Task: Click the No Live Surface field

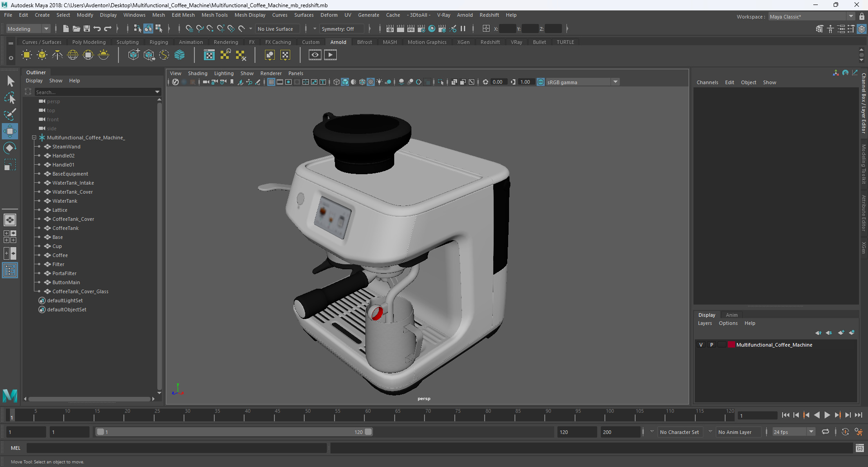Action: point(275,29)
